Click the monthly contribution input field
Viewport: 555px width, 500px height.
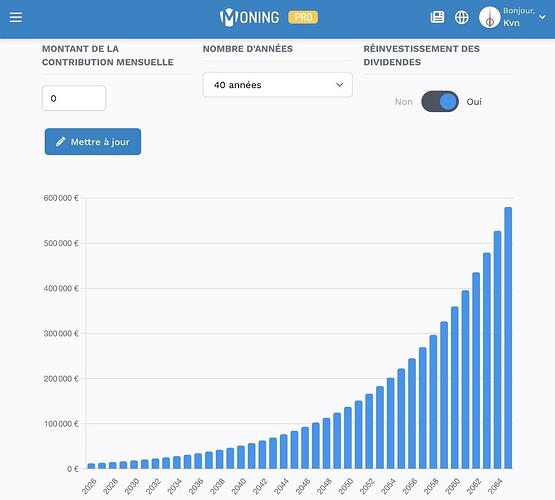(x=74, y=98)
